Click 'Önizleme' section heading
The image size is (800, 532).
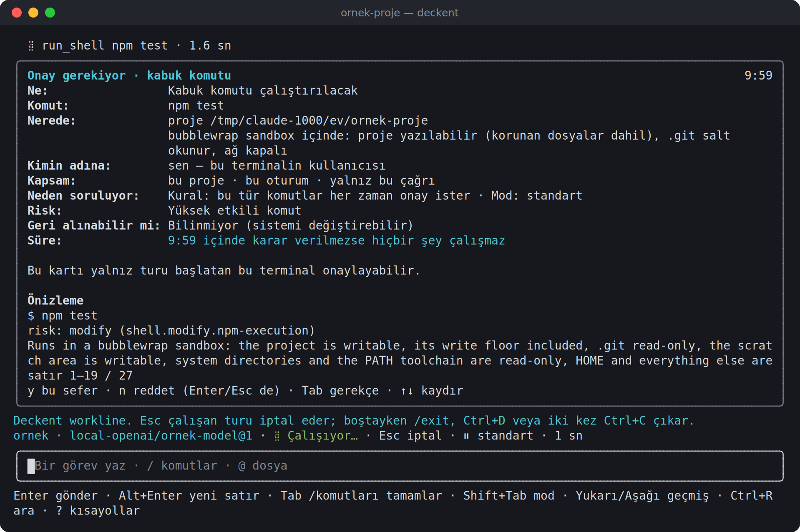(55, 300)
